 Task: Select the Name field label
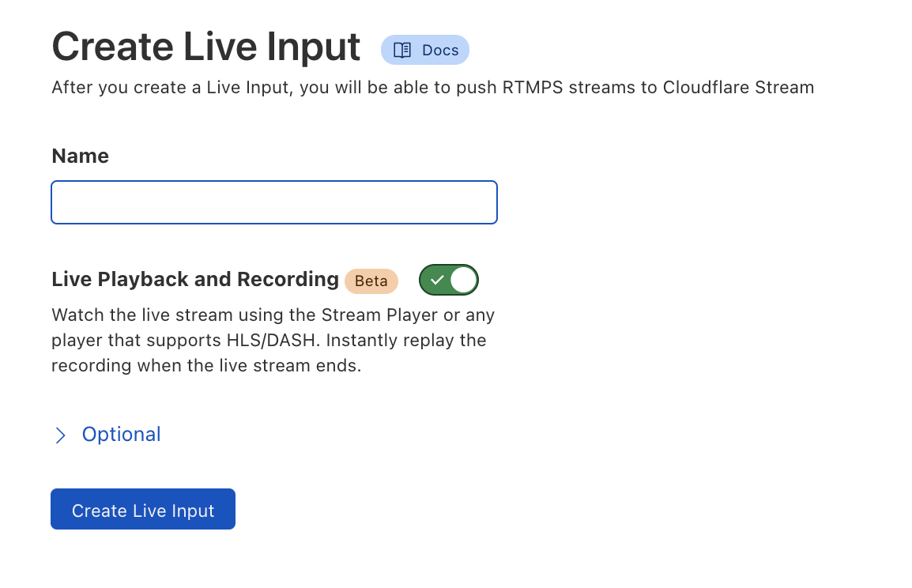pyautogui.click(x=80, y=156)
